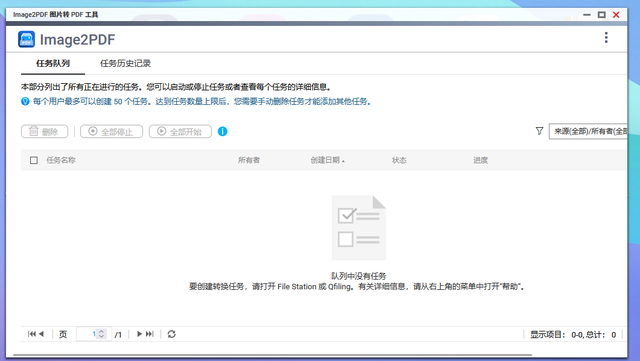Click the 所有者 column header
This screenshot has height=361, width=640.
[x=249, y=160]
